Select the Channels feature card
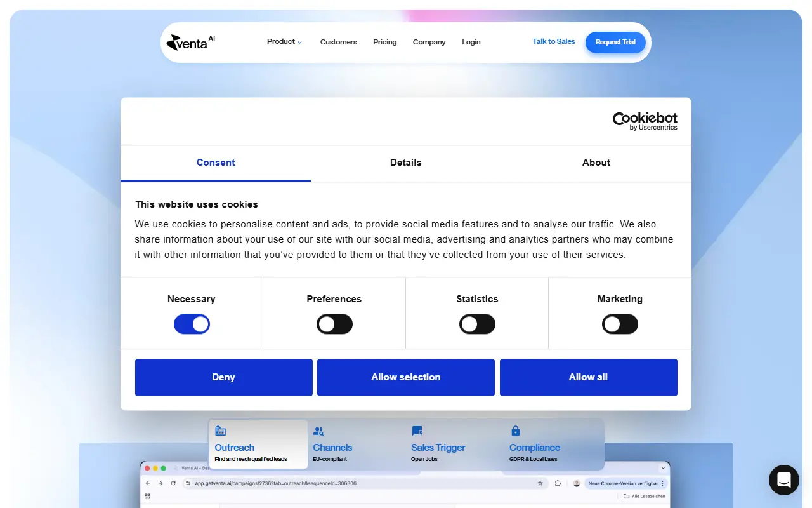Viewport: 812px width, 508px height. point(357,444)
